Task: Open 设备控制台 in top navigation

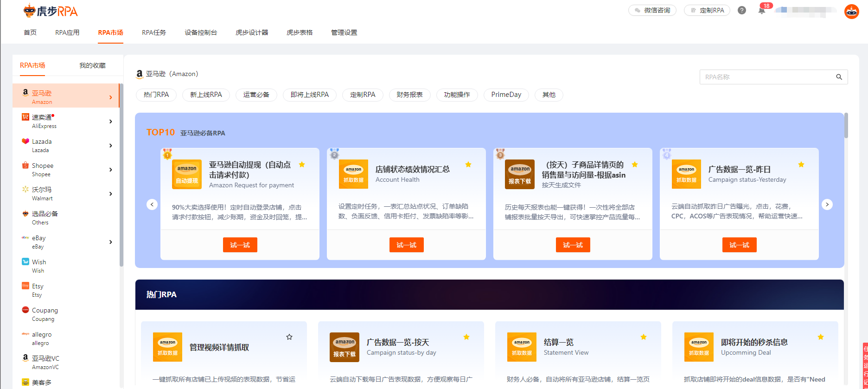Action: click(x=201, y=32)
